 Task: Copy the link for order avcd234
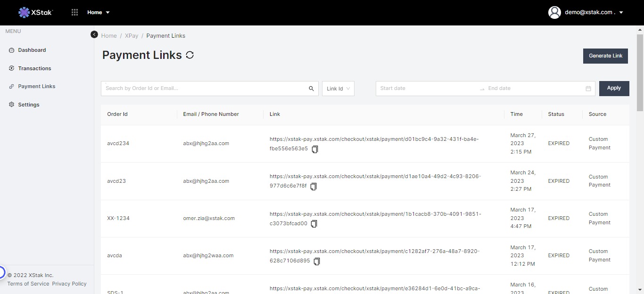click(x=315, y=149)
